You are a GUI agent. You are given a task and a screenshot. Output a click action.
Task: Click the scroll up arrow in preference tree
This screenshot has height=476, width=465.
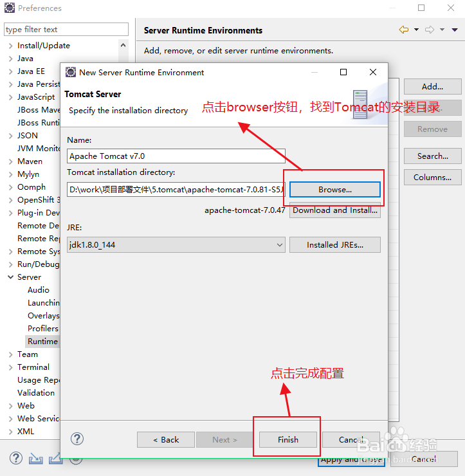123,46
